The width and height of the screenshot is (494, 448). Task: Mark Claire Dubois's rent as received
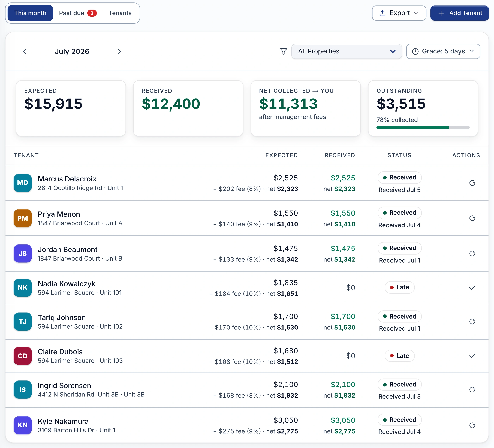pos(472,356)
